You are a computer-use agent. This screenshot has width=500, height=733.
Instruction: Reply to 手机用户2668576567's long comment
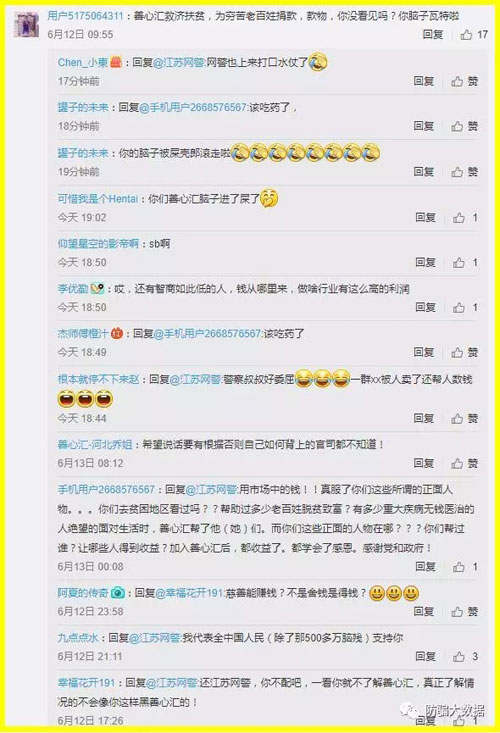click(425, 567)
